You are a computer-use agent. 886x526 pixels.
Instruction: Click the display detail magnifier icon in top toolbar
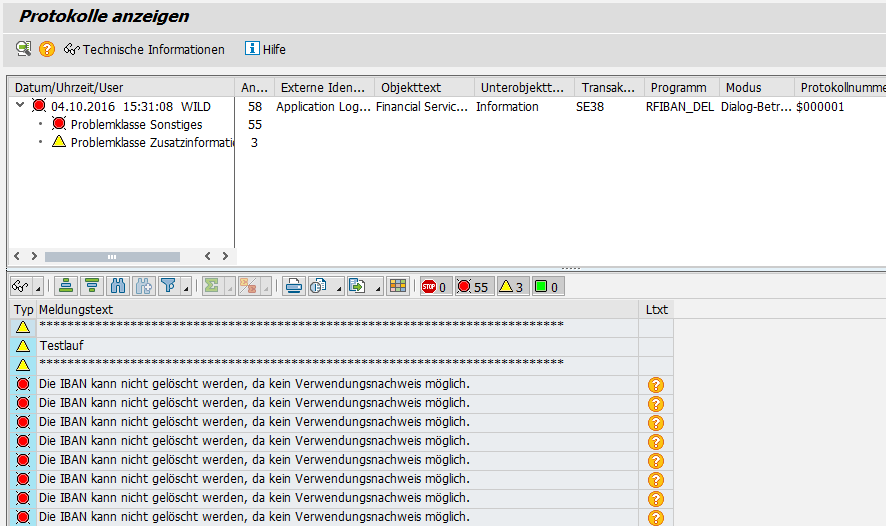23,49
